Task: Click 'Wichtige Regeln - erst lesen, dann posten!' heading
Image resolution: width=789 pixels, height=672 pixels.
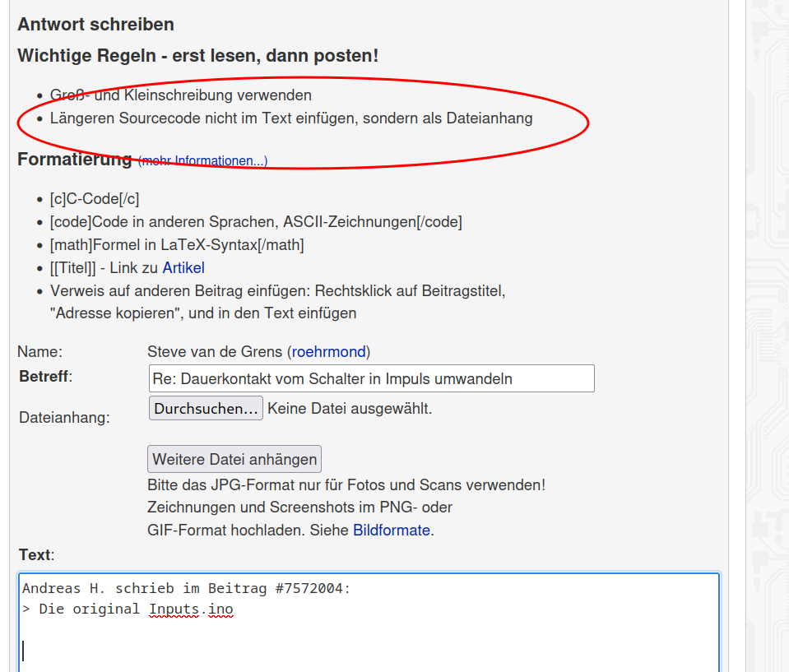Action: point(197,55)
